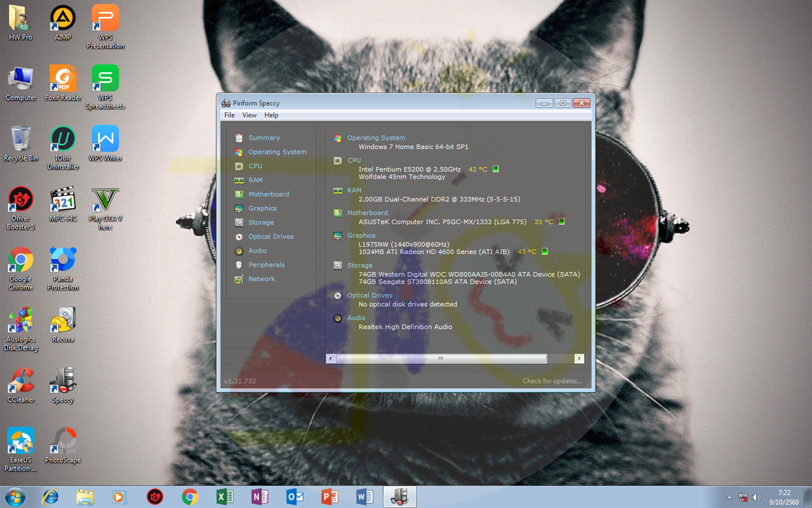Screen dimensions: 812x508
Task: Click the scroll right arrow in Speccy
Action: point(579,359)
